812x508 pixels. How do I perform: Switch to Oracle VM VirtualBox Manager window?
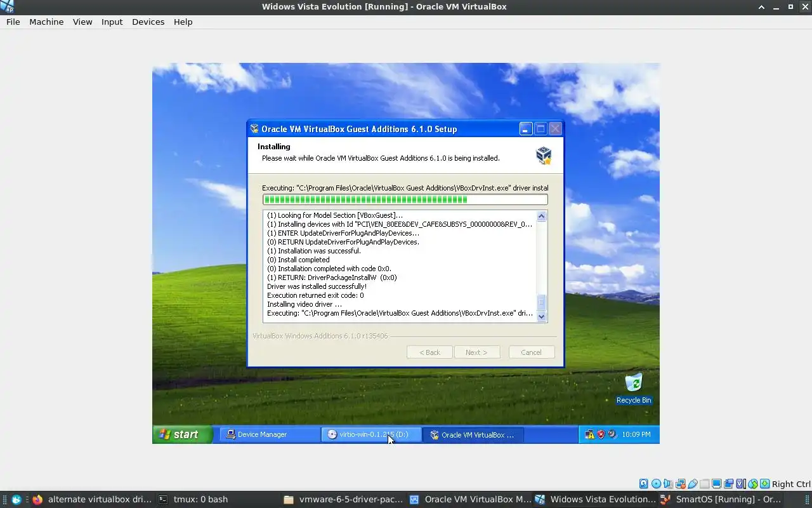471,499
